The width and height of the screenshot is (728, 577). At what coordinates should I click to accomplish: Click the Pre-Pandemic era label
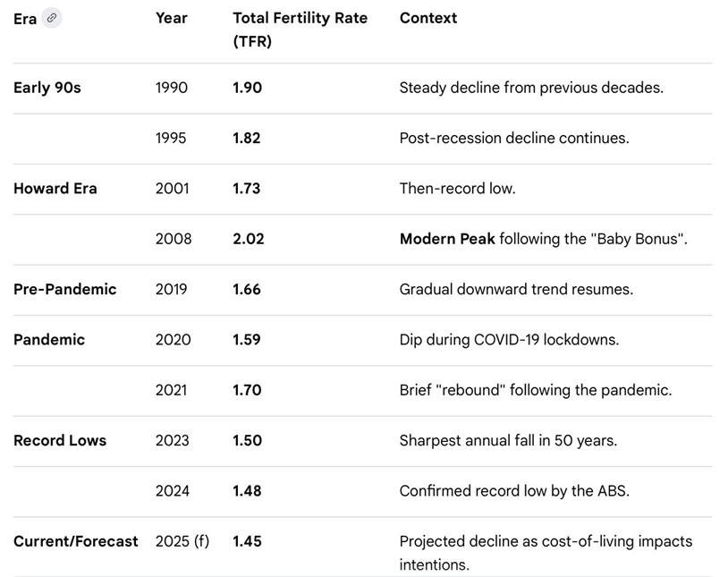point(64,289)
